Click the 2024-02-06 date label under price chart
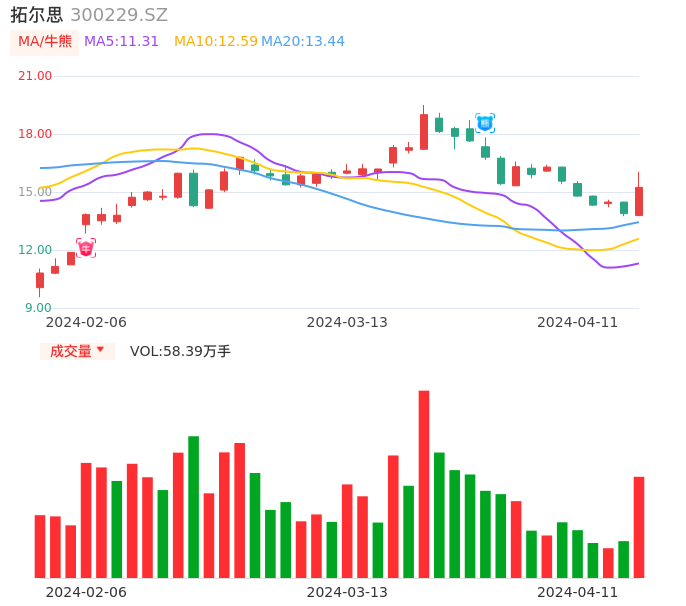Viewport: 686px width, 606px height. [86, 322]
